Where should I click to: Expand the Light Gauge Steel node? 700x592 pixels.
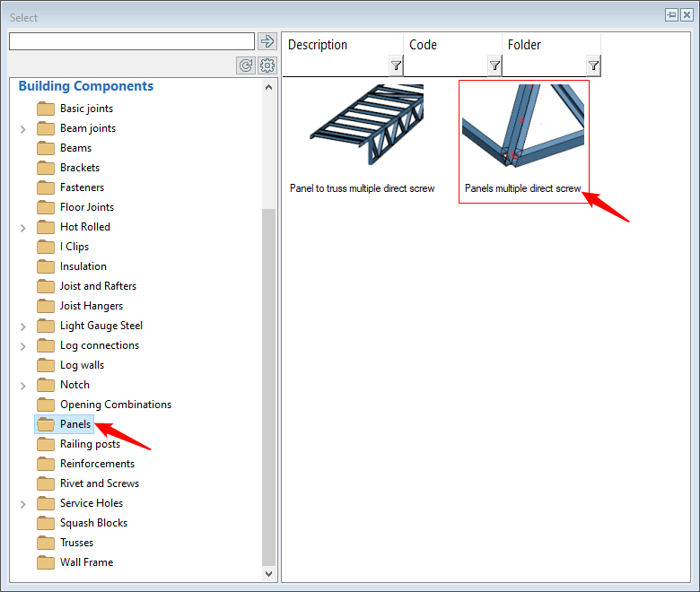(22, 326)
